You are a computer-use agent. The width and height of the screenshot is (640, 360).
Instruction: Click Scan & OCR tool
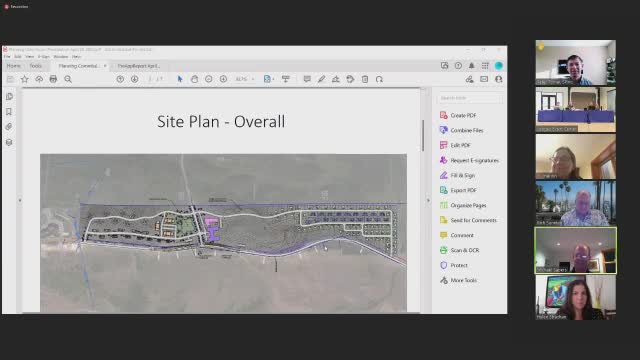459,250
